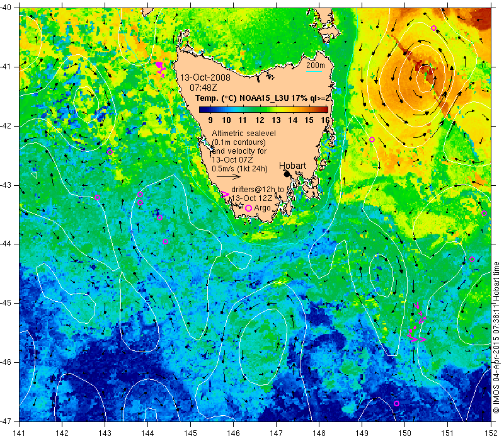Click the small closed contour near 146.2E, 44.3S
Screen dimensions: 504x441
pos(239,260)
